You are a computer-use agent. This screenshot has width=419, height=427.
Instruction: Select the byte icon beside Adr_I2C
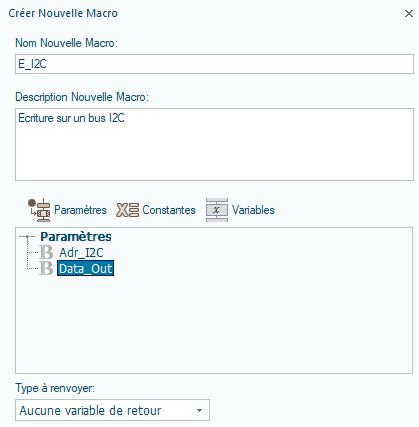click(46, 252)
